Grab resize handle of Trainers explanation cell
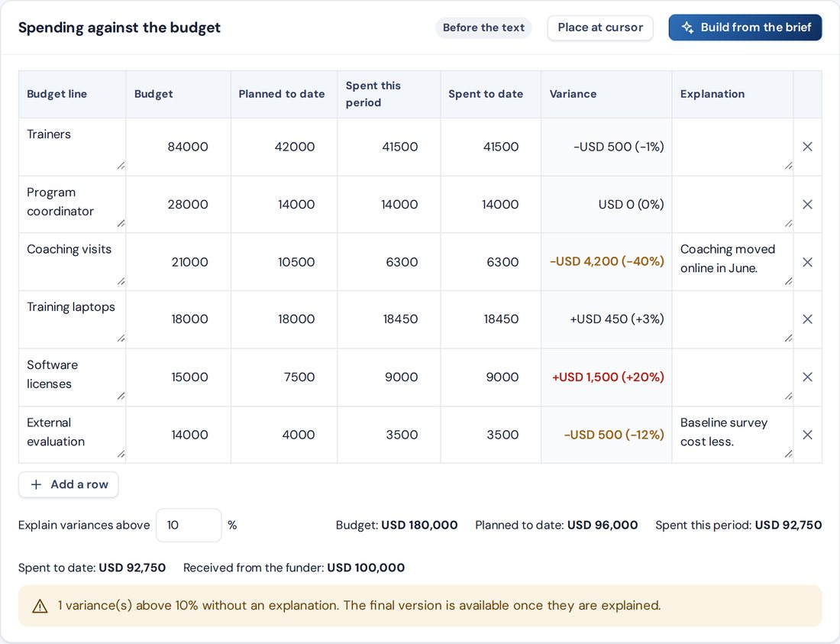The image size is (840, 644). point(789,166)
